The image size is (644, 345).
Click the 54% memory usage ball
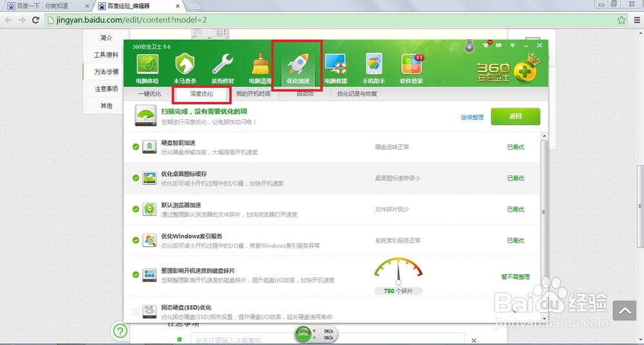pyautogui.click(x=303, y=334)
